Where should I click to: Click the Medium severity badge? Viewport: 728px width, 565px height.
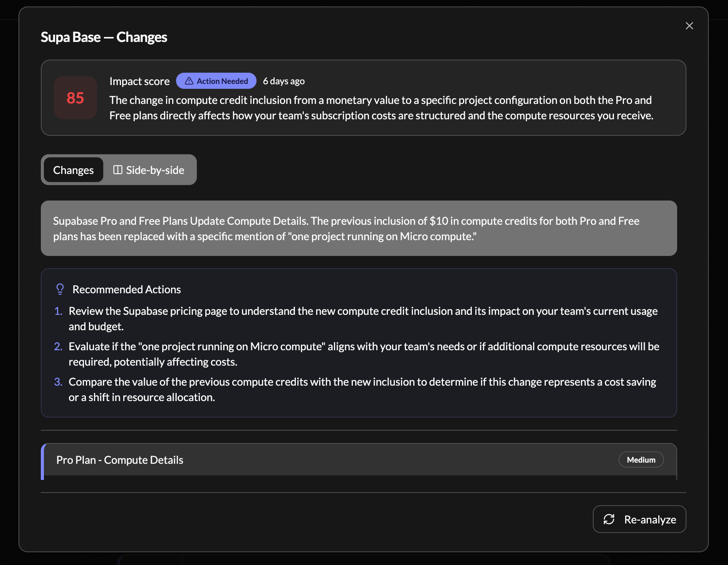641,460
